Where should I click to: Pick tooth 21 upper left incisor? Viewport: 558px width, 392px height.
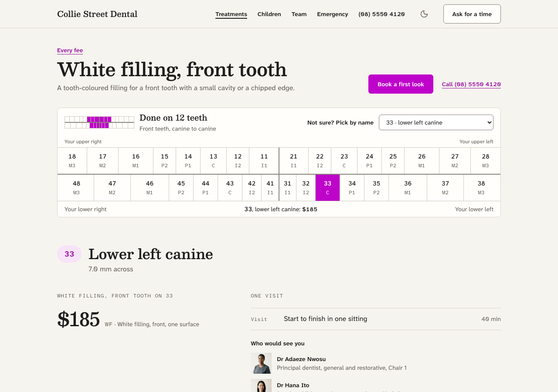tap(294, 161)
